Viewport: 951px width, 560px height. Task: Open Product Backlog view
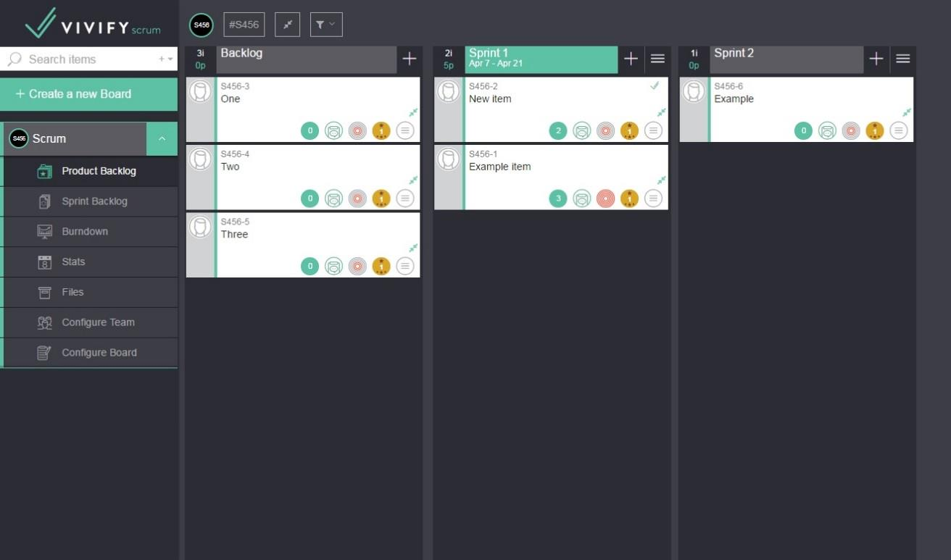(x=91, y=171)
